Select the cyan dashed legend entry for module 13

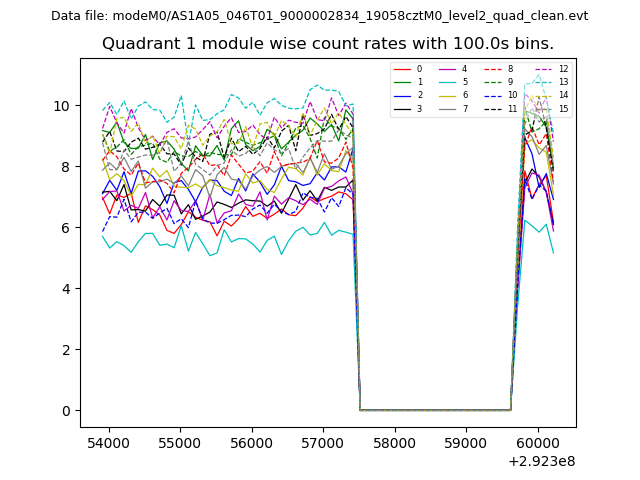point(543,82)
